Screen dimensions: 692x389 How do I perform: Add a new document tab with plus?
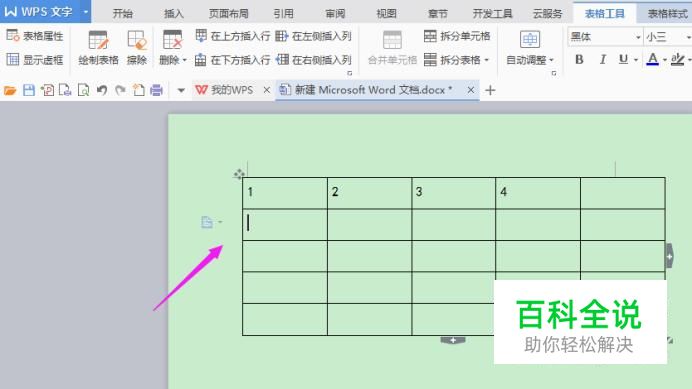pyautogui.click(x=490, y=91)
